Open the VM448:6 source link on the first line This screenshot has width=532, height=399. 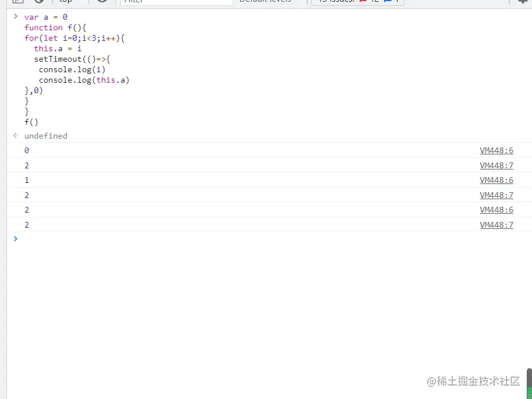point(496,150)
